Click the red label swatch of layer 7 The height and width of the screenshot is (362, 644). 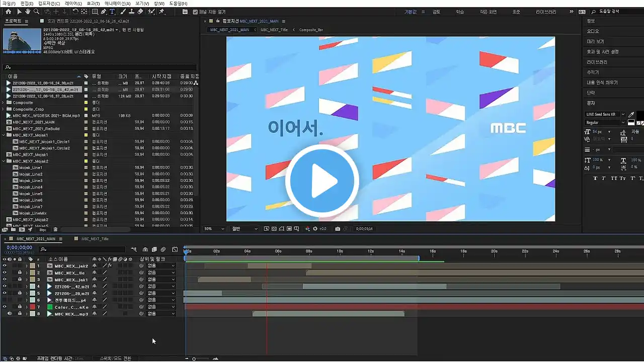tap(32, 307)
